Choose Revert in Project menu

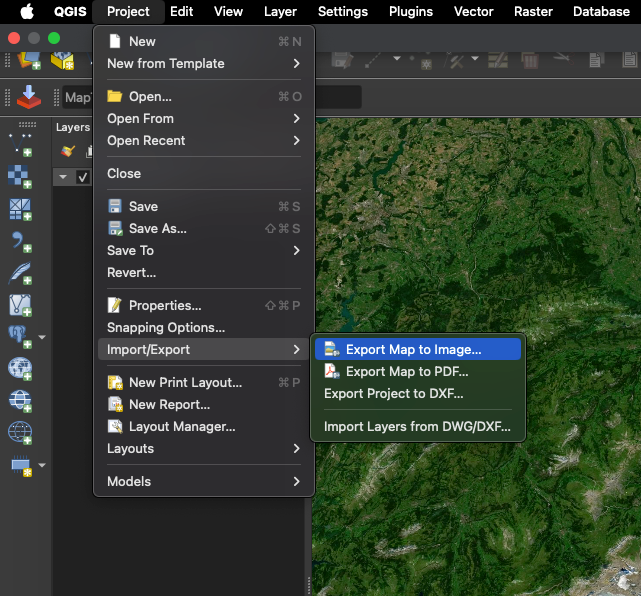(204, 273)
